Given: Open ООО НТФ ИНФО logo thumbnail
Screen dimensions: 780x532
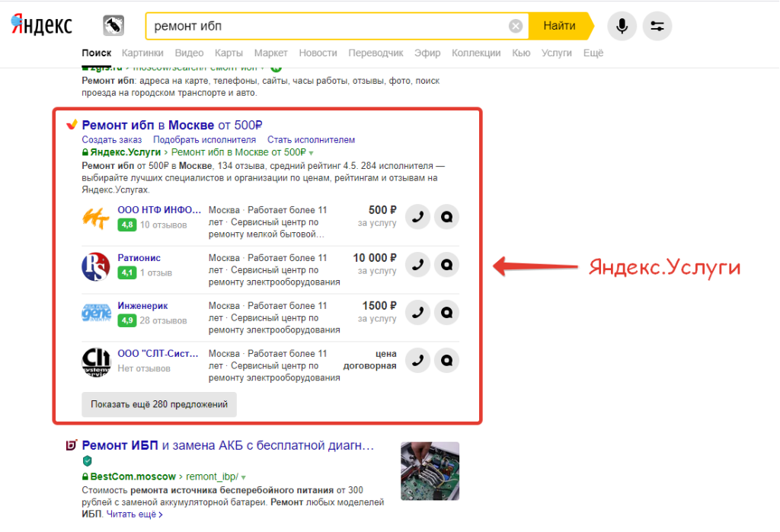Looking at the screenshot, I should [x=96, y=218].
